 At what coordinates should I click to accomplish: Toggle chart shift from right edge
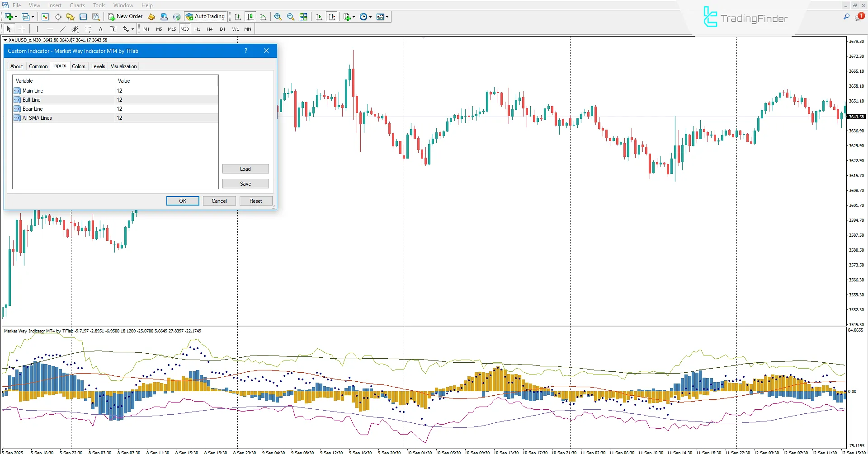point(332,17)
